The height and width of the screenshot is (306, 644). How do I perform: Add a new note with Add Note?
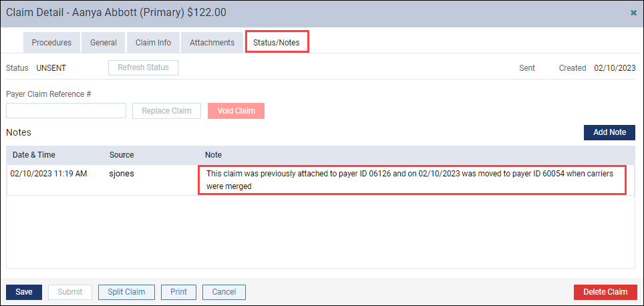point(609,132)
